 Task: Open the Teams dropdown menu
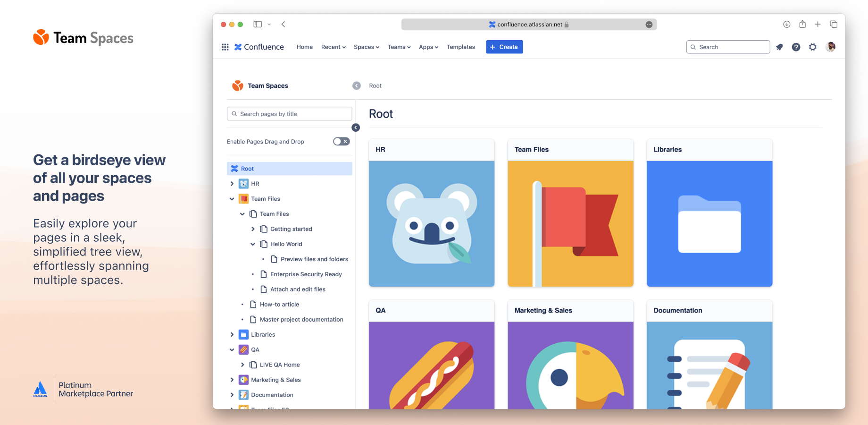coord(399,47)
